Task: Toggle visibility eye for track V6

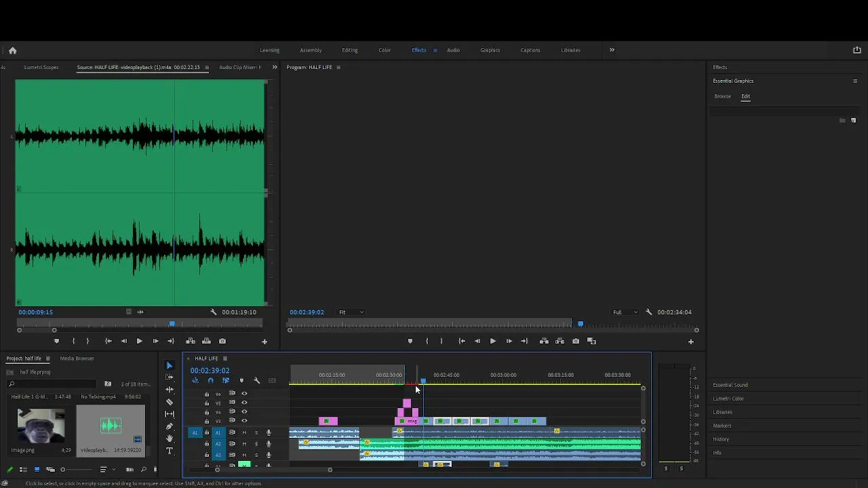Action: pos(244,394)
